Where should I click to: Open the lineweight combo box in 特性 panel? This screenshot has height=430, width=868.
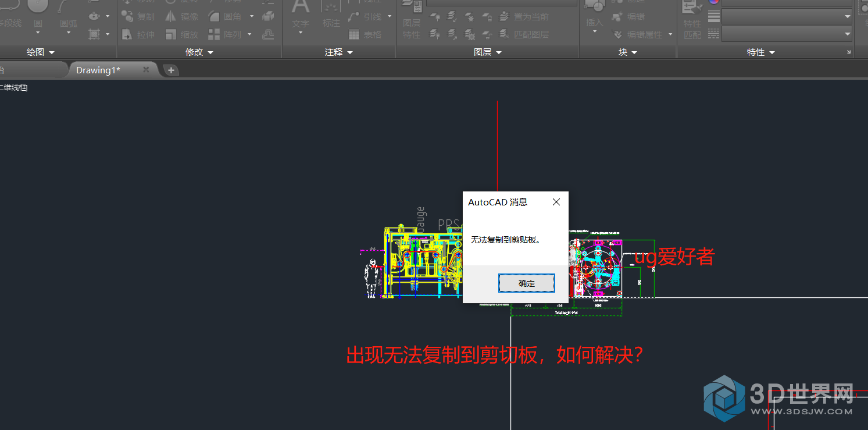click(787, 17)
